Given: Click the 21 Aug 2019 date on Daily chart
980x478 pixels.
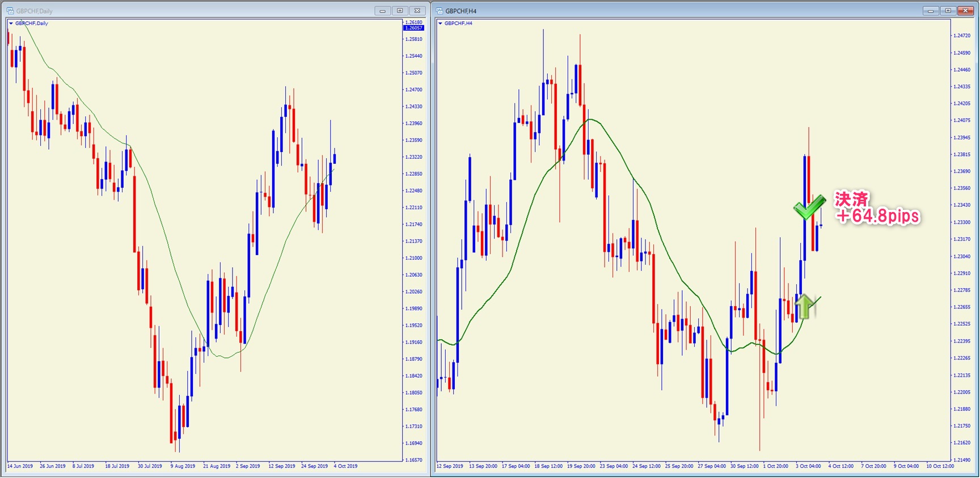Looking at the screenshot, I should click(217, 466).
